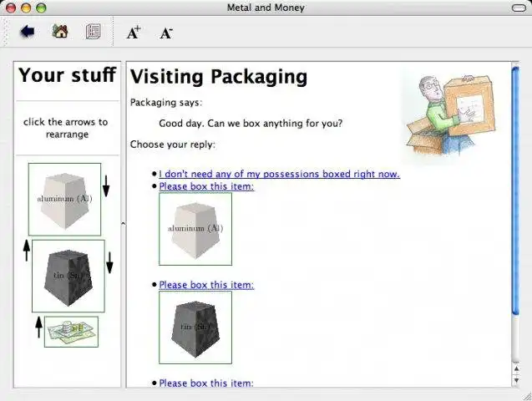
Task: Click the scrollbar down arrow
Action: pyautogui.click(x=516, y=380)
